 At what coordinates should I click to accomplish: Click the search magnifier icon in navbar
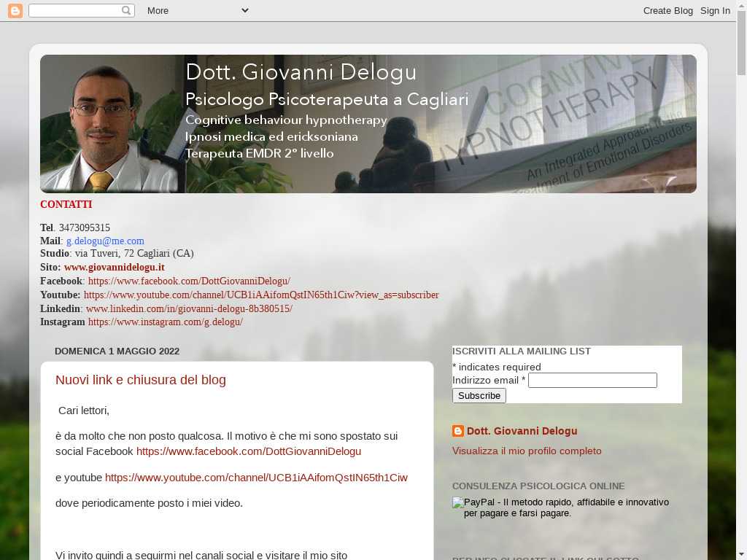pos(126,10)
